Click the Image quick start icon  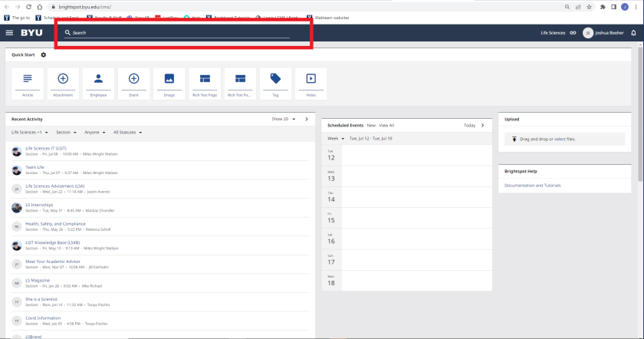coord(169,83)
